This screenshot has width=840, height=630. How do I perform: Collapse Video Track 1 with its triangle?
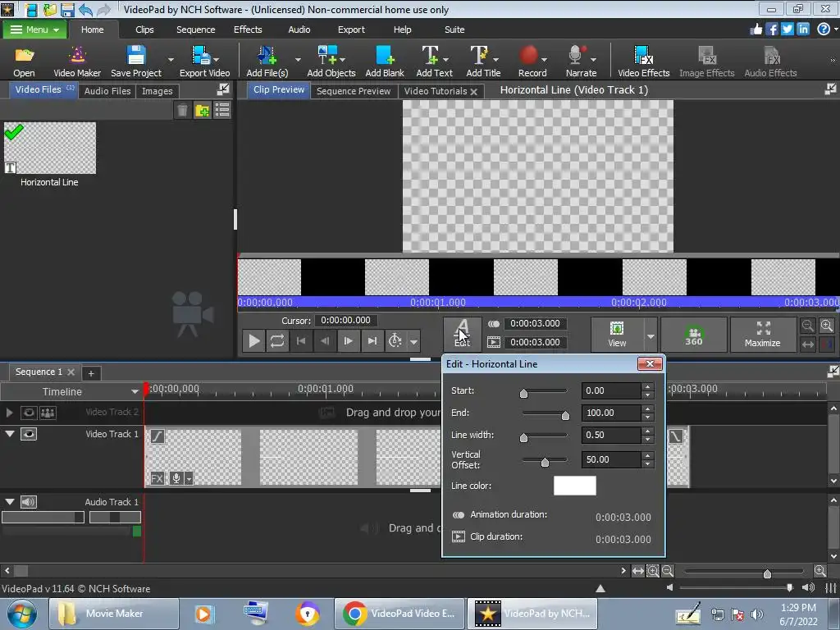pyautogui.click(x=10, y=433)
